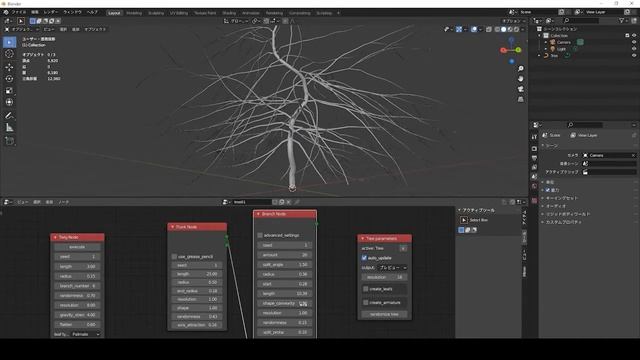Adjust the randomness slider in Trunk Node
Image resolution: width=640 pixels, height=360 pixels.
[x=197, y=317]
